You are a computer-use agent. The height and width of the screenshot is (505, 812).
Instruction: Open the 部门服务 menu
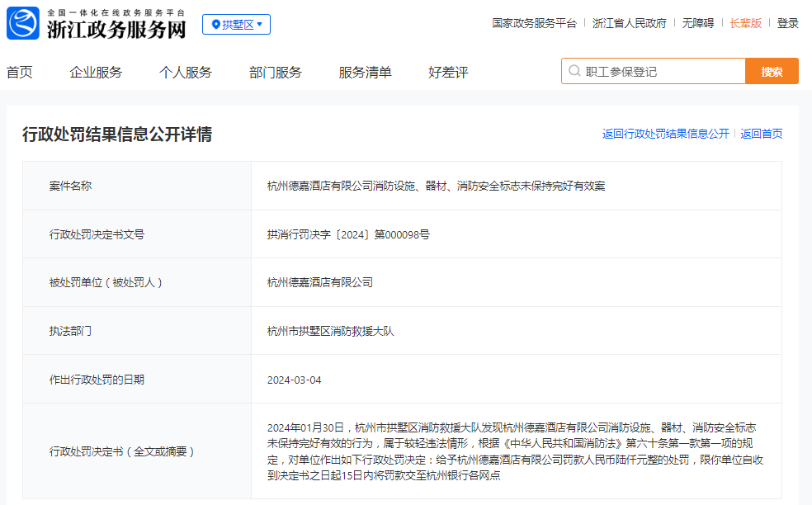pos(275,72)
